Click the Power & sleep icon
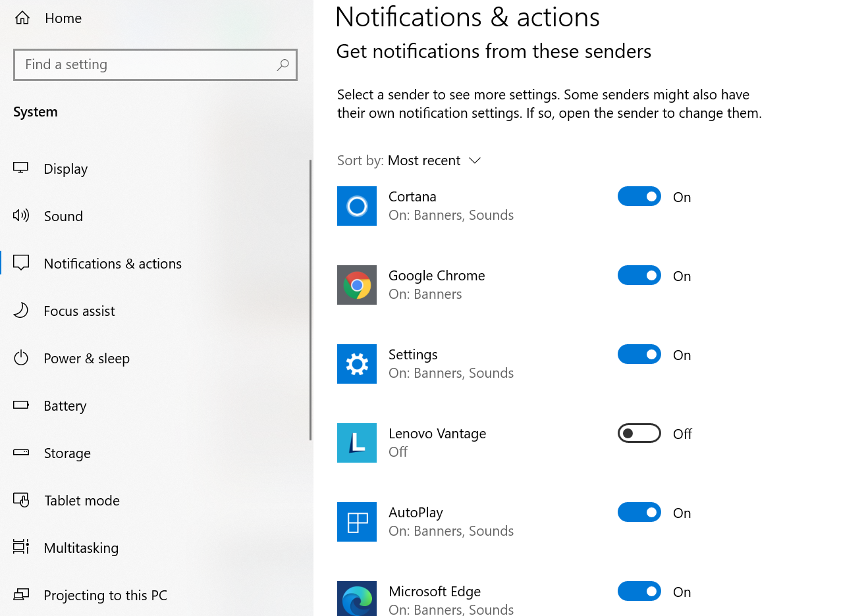 point(21,357)
